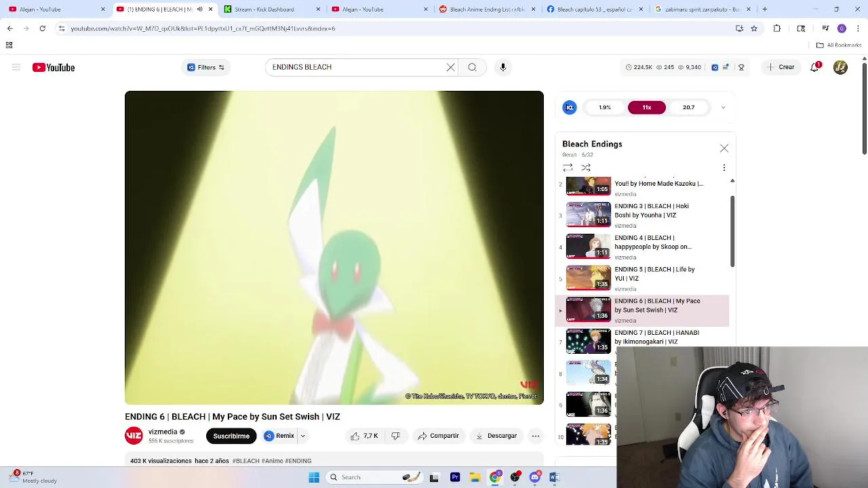Click the round vidIQ badge in the sidebar panel
Screen dimensions: 868x488
coord(570,107)
